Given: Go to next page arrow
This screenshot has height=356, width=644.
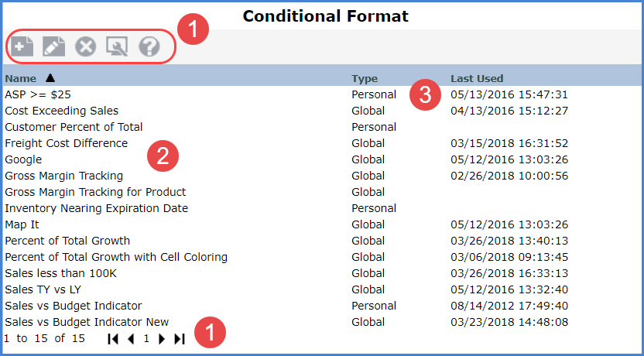Looking at the screenshot, I should (x=162, y=339).
